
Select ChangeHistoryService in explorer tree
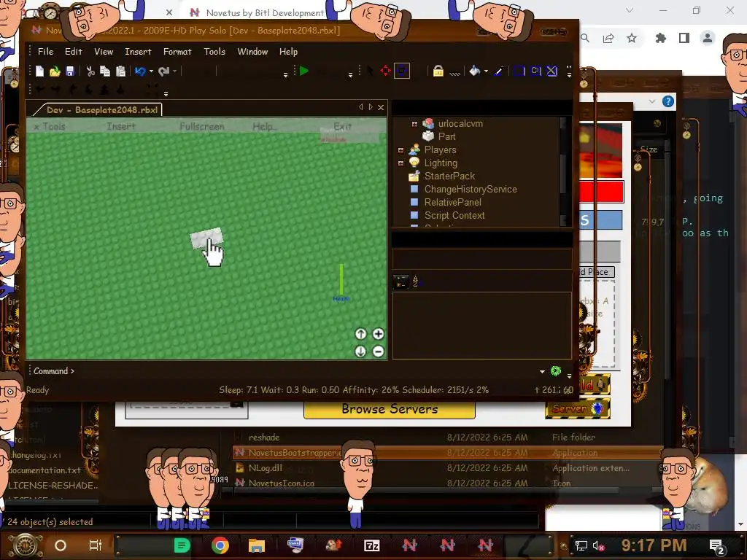[x=471, y=190]
